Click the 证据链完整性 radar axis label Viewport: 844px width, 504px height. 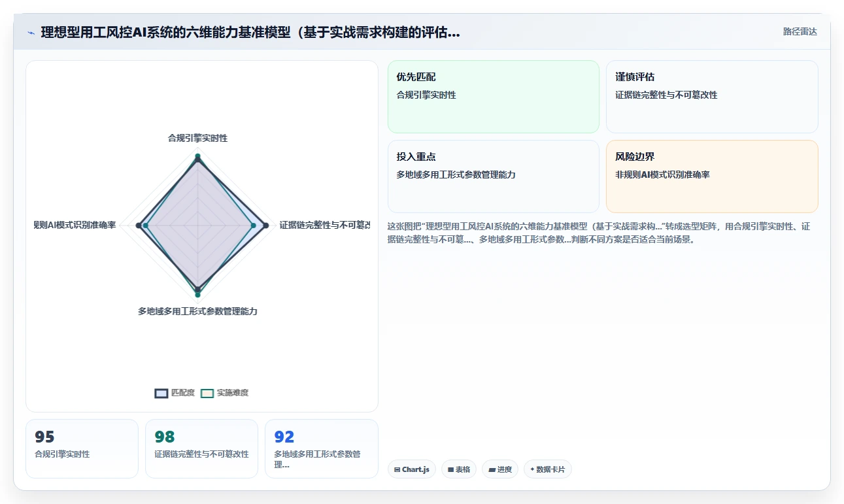(x=324, y=225)
